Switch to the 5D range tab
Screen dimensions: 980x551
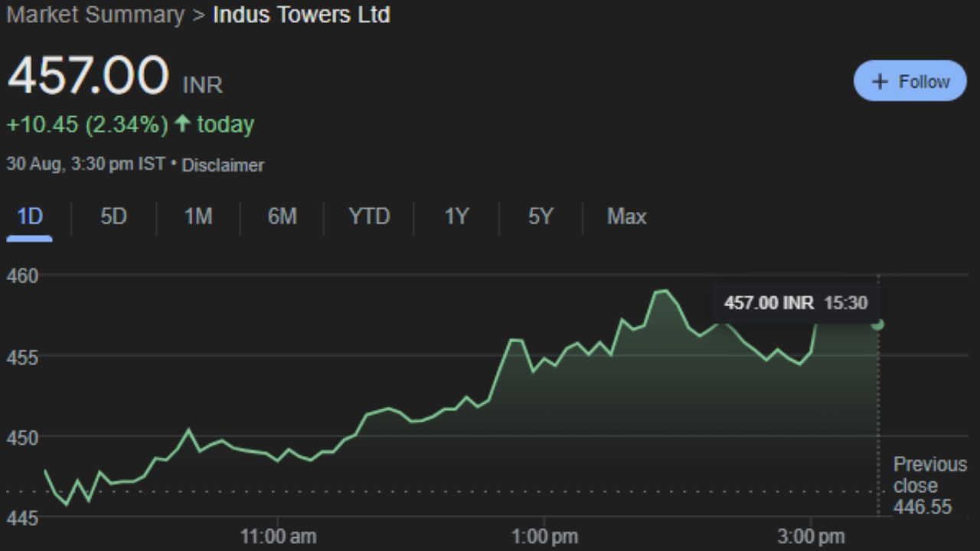click(113, 217)
